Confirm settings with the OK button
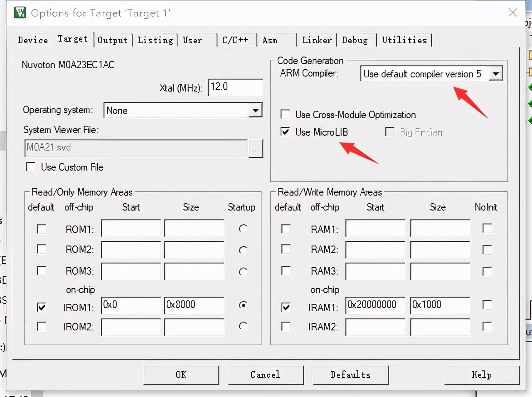The image size is (532, 397). (x=181, y=375)
